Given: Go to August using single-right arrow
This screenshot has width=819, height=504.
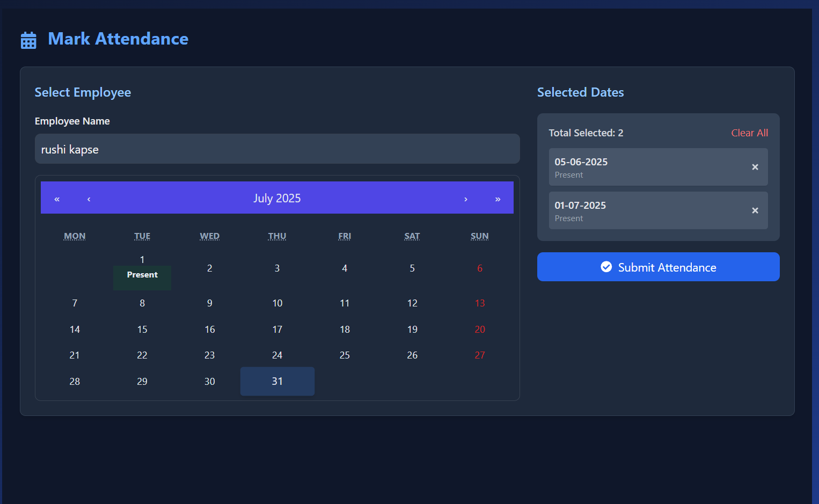Looking at the screenshot, I should pos(466,198).
